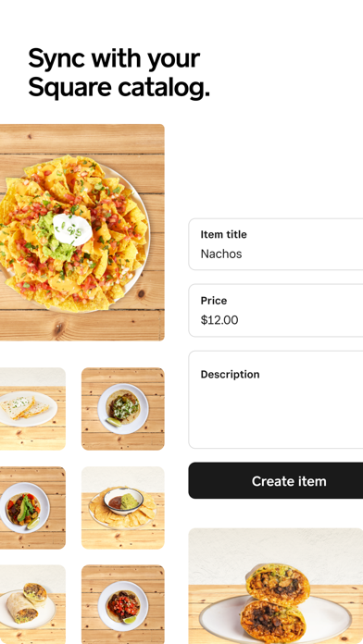Screen dimensions: 363x644
Task: Click the sour cream dollop on nachos
Action: pyautogui.click(x=72, y=229)
